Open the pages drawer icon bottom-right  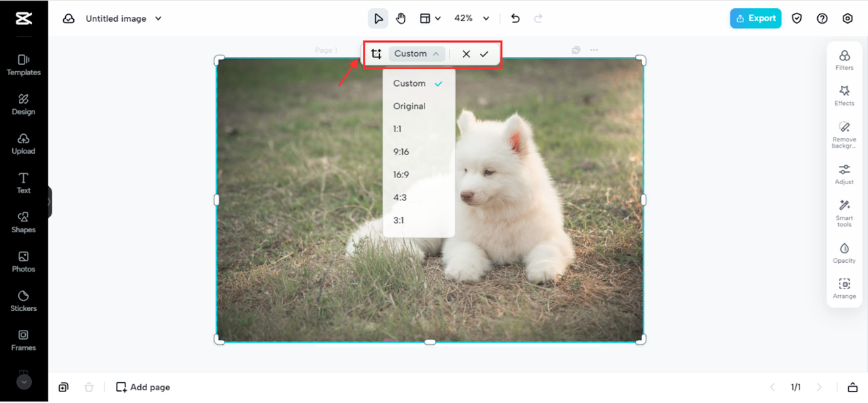pos(852,387)
